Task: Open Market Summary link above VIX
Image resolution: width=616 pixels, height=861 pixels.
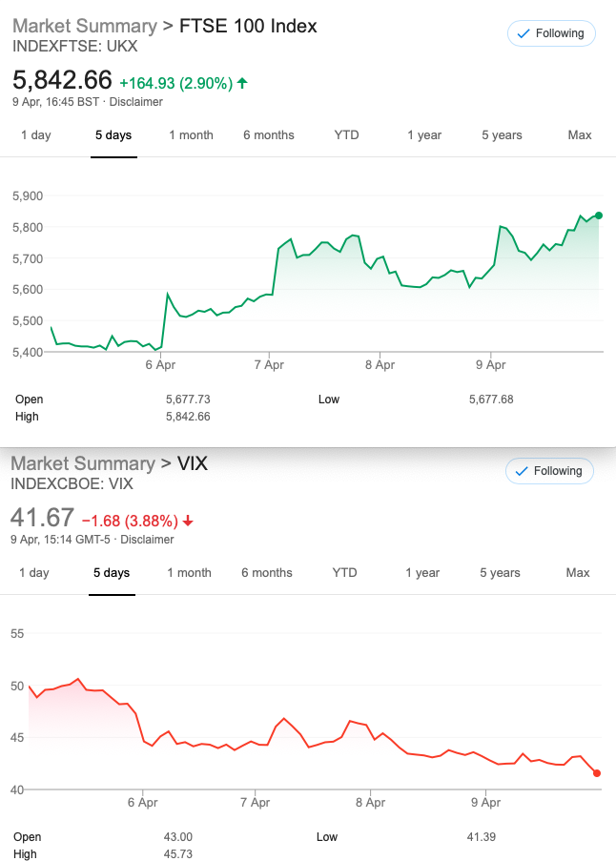Action: pos(83,464)
